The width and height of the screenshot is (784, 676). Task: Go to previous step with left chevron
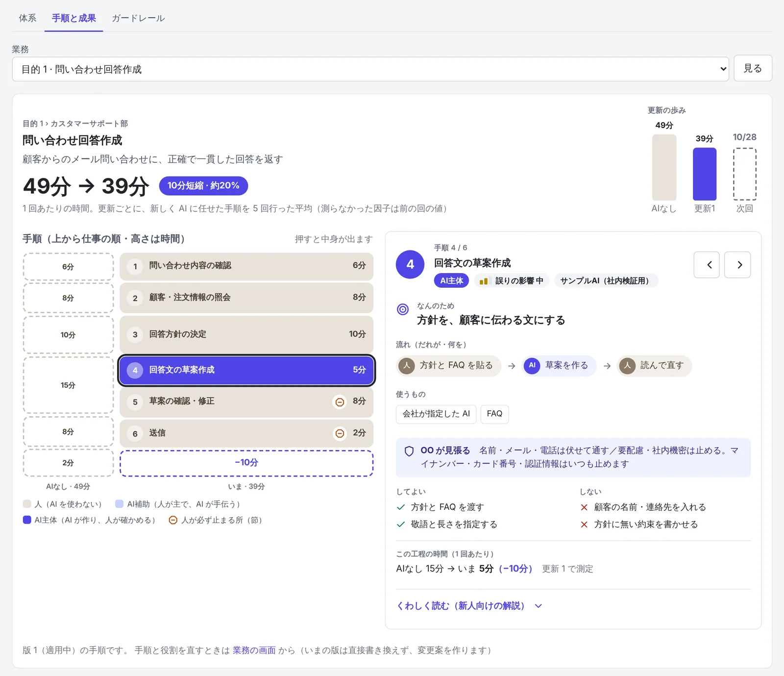(x=707, y=265)
